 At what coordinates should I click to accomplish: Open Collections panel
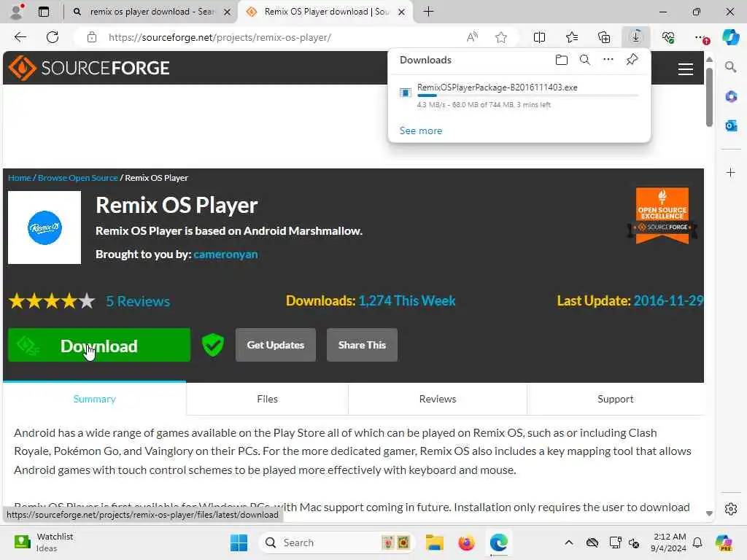click(603, 37)
